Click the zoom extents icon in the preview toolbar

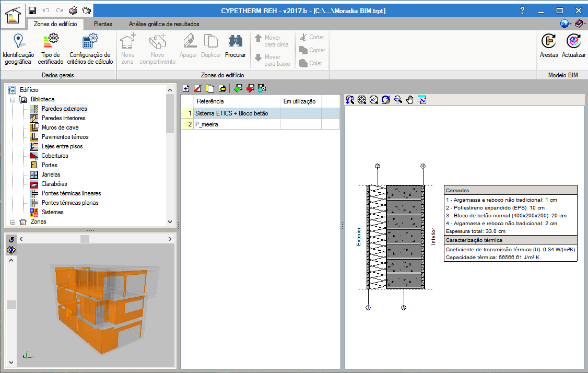[361, 100]
